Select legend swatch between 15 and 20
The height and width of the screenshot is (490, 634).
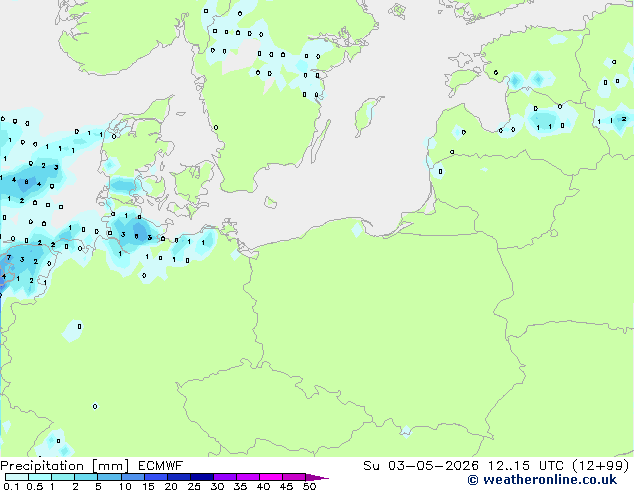click(155, 477)
